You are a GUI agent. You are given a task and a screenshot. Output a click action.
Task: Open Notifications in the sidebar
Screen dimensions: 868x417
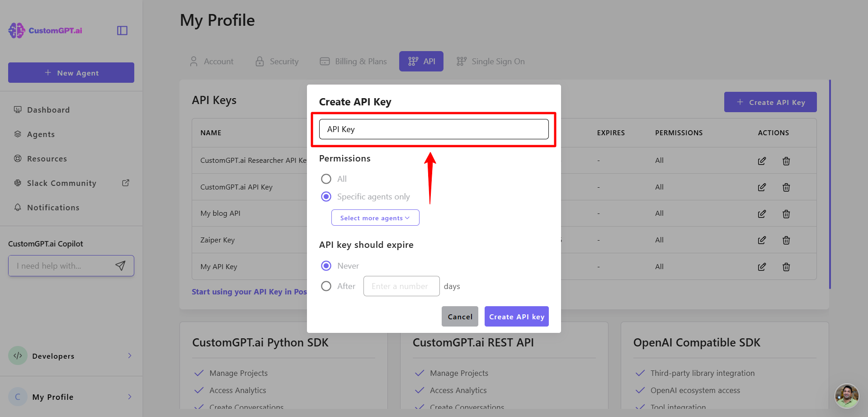pos(53,207)
